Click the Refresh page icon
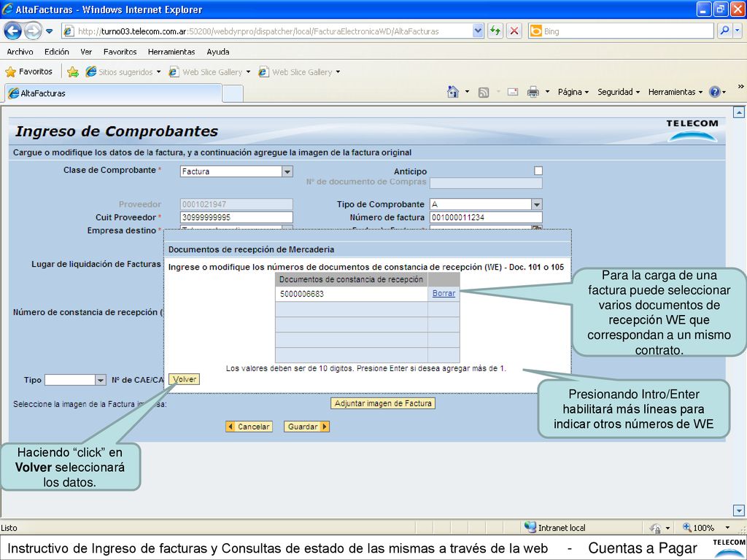The width and height of the screenshot is (747, 560). [x=495, y=31]
